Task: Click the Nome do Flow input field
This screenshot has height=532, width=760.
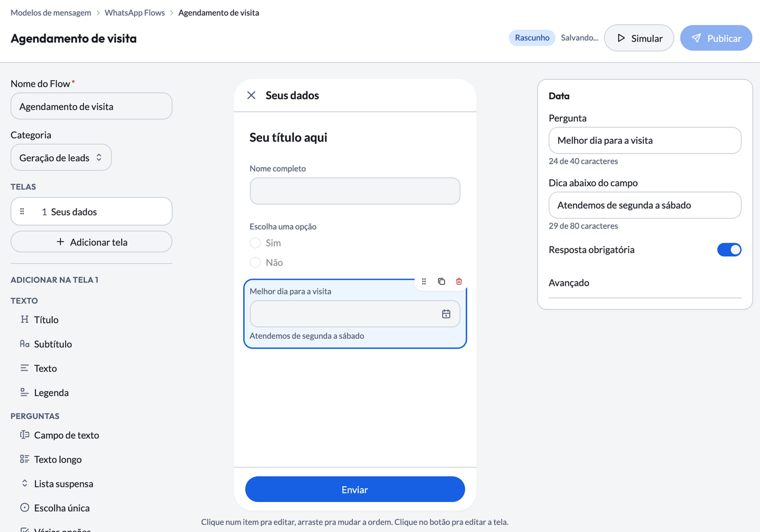Action: [x=91, y=106]
